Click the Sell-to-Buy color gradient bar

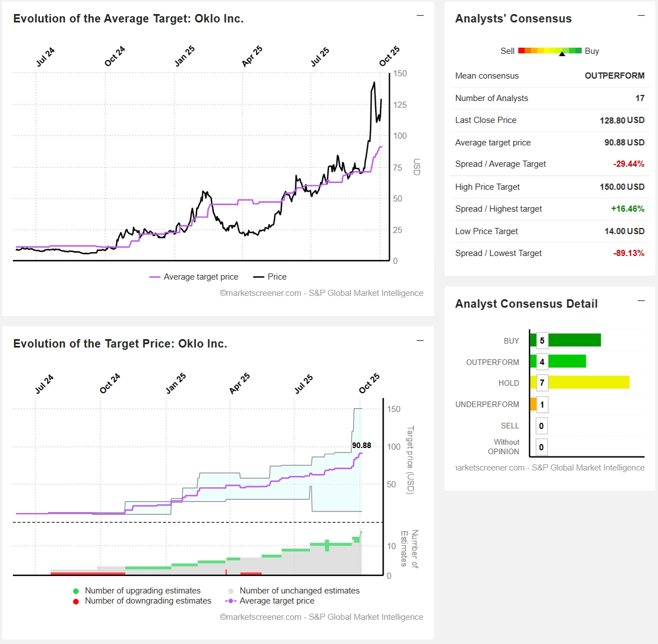(550, 51)
